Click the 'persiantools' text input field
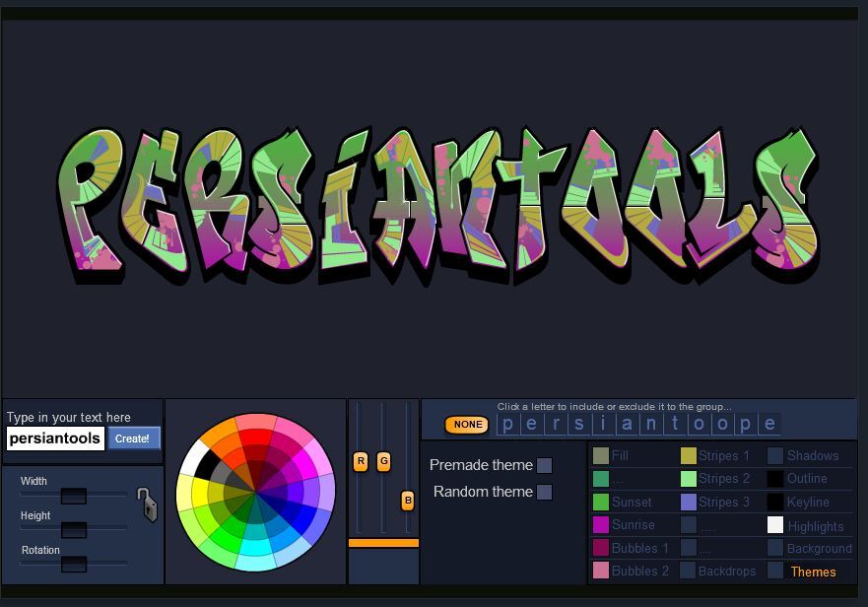This screenshot has width=868, height=607. [x=55, y=438]
